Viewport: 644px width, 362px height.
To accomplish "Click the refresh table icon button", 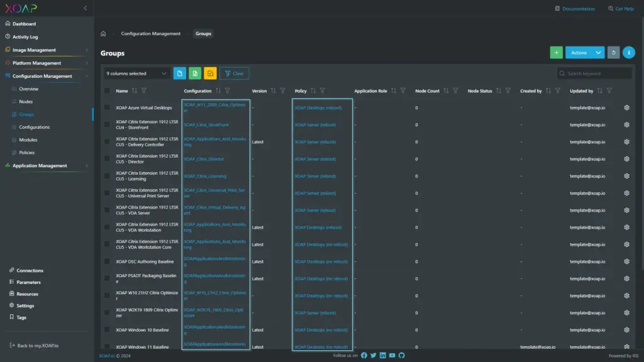I will click(613, 53).
